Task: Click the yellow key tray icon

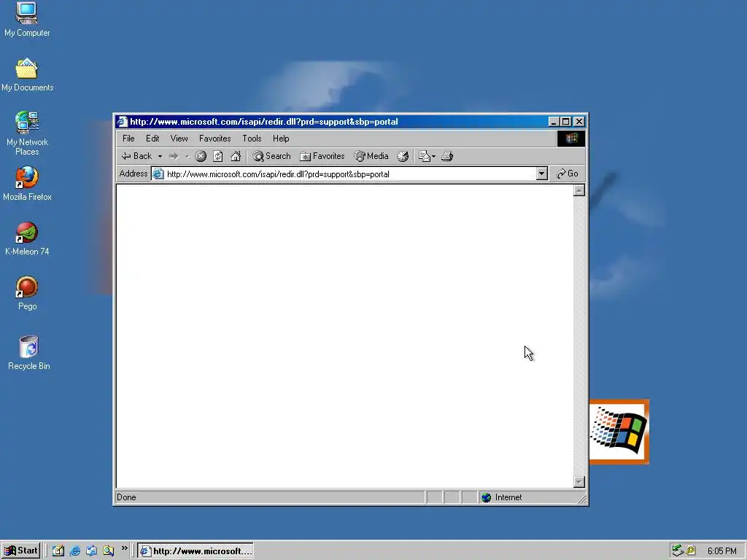Action: [x=691, y=551]
